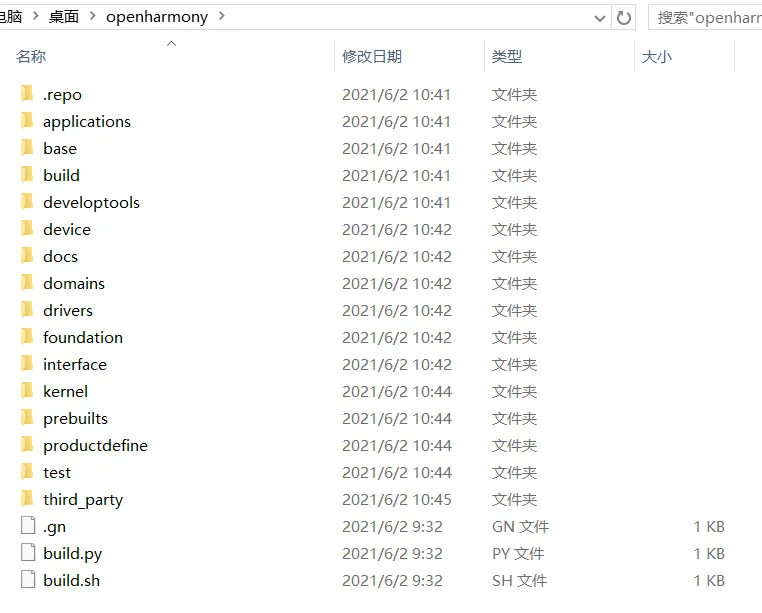Select the build folder name
The image size is (762, 613).
coord(61,175)
